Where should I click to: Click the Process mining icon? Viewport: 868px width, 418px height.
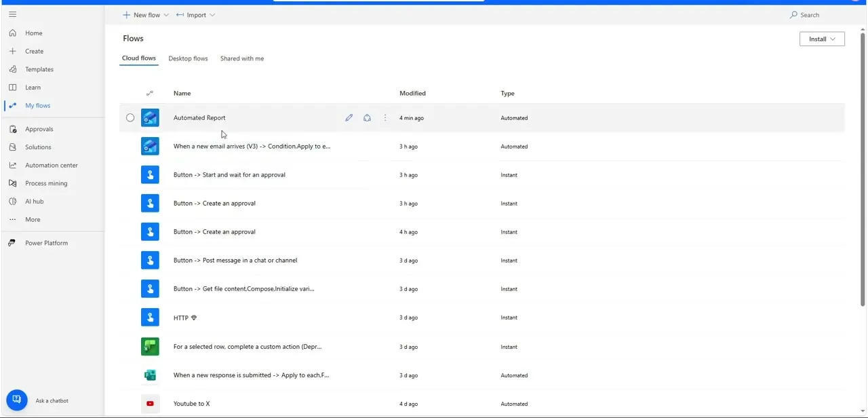tap(12, 183)
